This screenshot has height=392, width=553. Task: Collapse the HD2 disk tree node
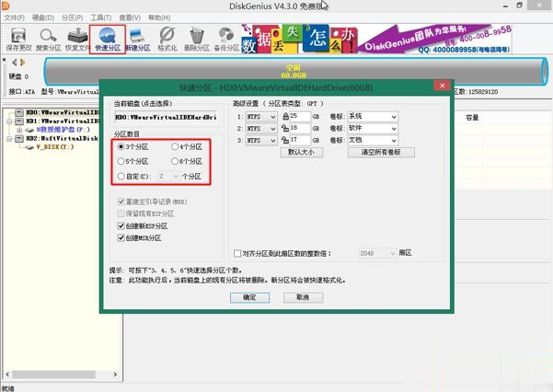point(9,138)
